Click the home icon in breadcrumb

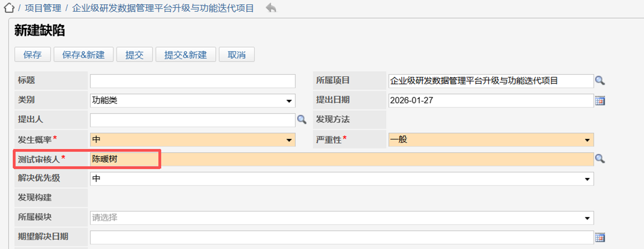(x=9, y=8)
